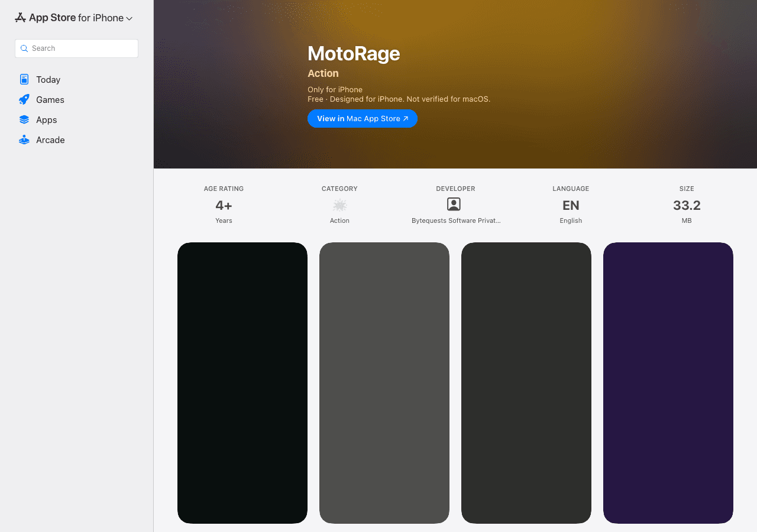
Task: Navigate to Games
Action: pos(50,100)
